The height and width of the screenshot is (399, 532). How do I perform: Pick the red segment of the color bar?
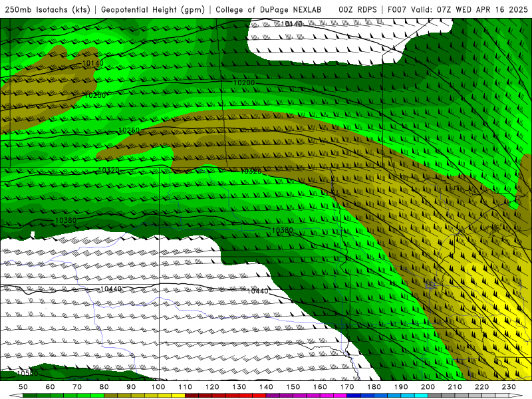(x=225, y=396)
